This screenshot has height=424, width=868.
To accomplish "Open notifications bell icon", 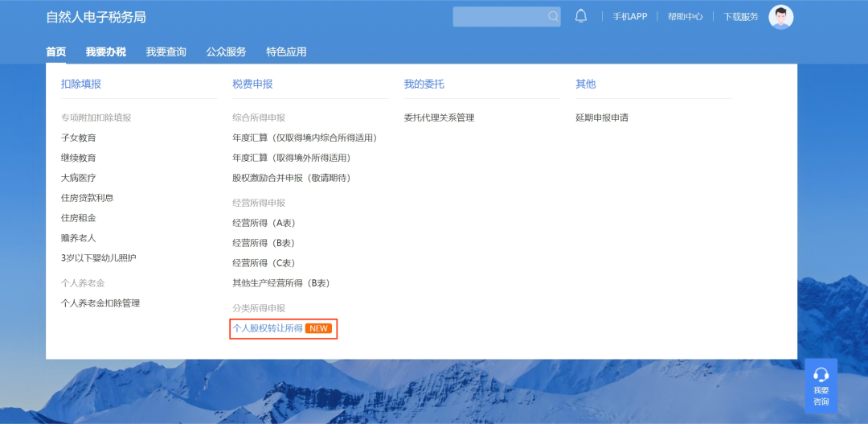I will pos(581,17).
